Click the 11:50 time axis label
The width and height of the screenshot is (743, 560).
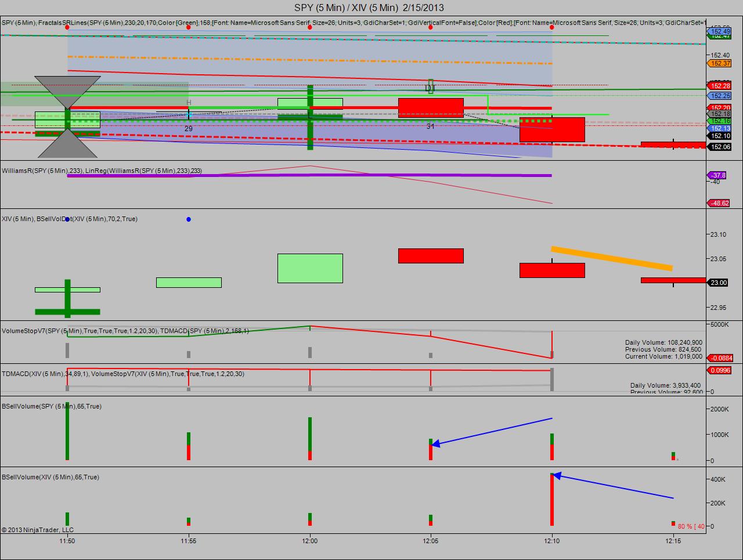coord(67,541)
